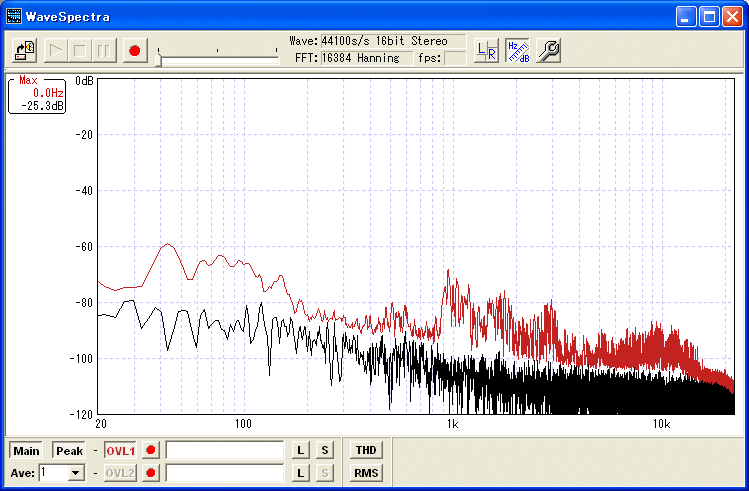
Task: Expand the Ave averaging count dropdown
Action: [75, 473]
